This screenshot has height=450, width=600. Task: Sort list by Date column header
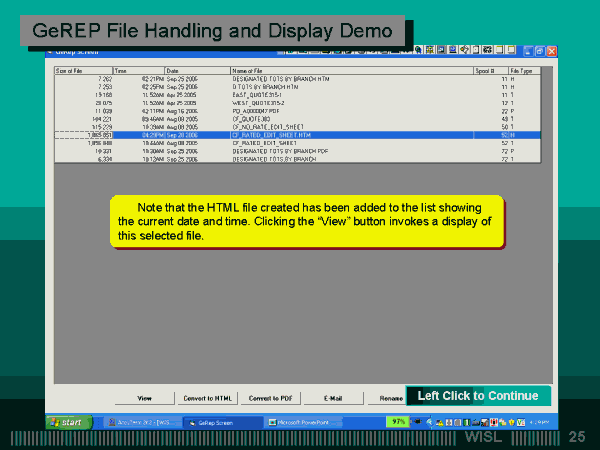point(197,71)
